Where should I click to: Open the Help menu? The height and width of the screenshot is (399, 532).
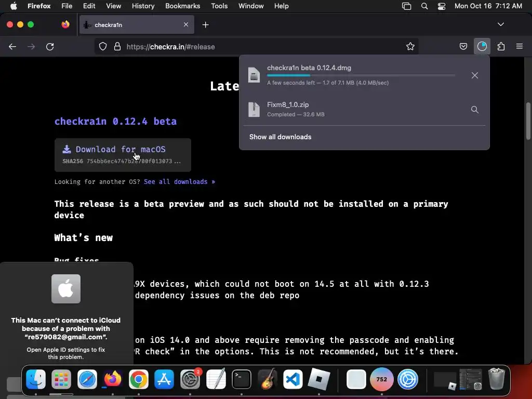click(281, 6)
